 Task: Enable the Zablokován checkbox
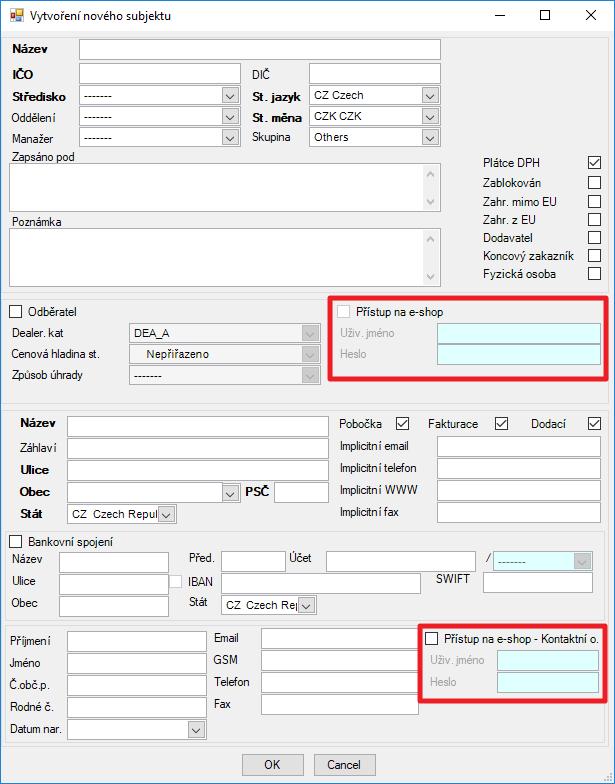[x=594, y=182]
